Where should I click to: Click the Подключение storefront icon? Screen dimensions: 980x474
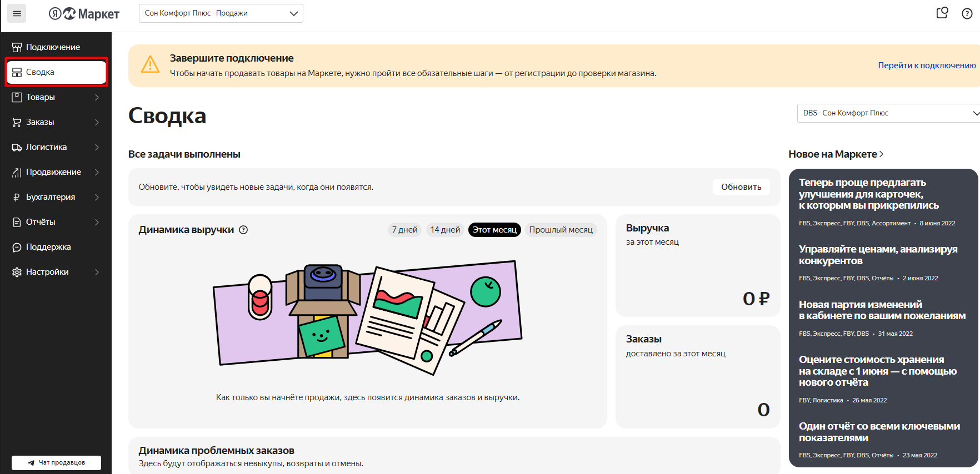point(17,47)
